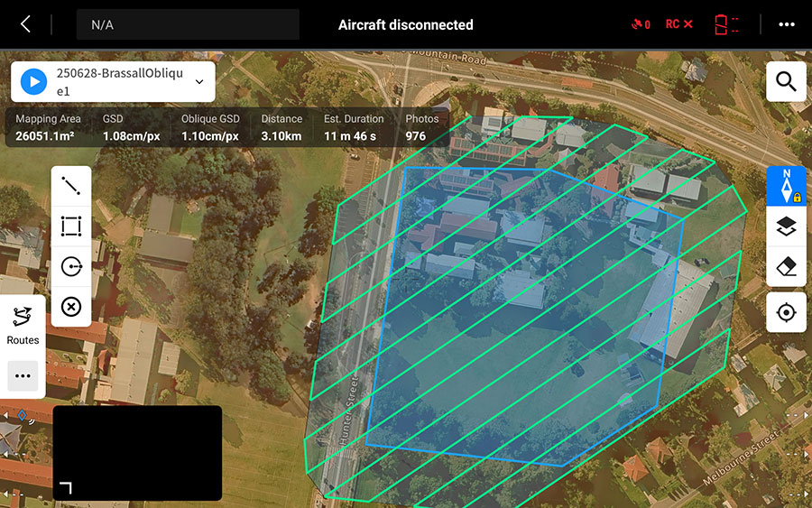Viewport: 812px width, 508px height.
Task: Open the battery status indicator
Action: pyautogui.click(x=726, y=24)
